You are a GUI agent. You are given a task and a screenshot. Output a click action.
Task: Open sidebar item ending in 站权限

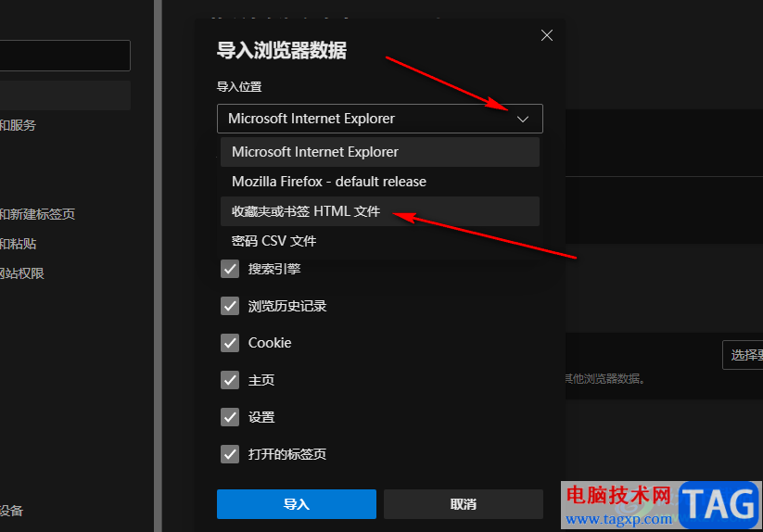tap(22, 273)
